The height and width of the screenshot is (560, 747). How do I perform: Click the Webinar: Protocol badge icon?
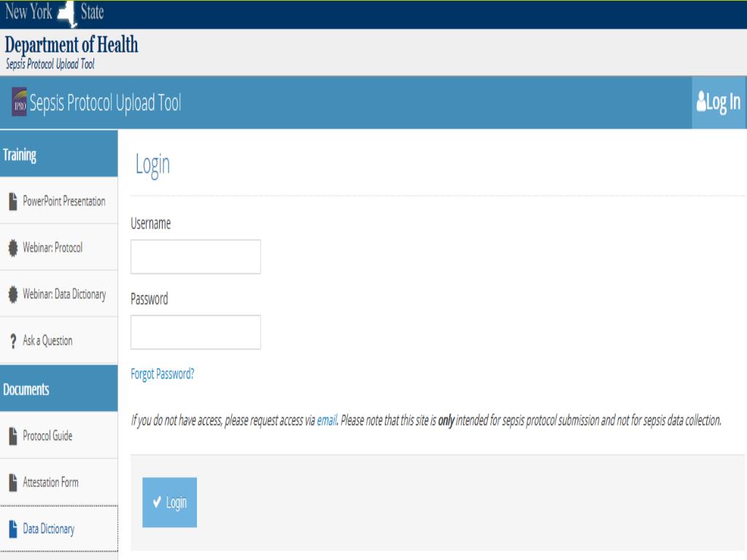13,248
